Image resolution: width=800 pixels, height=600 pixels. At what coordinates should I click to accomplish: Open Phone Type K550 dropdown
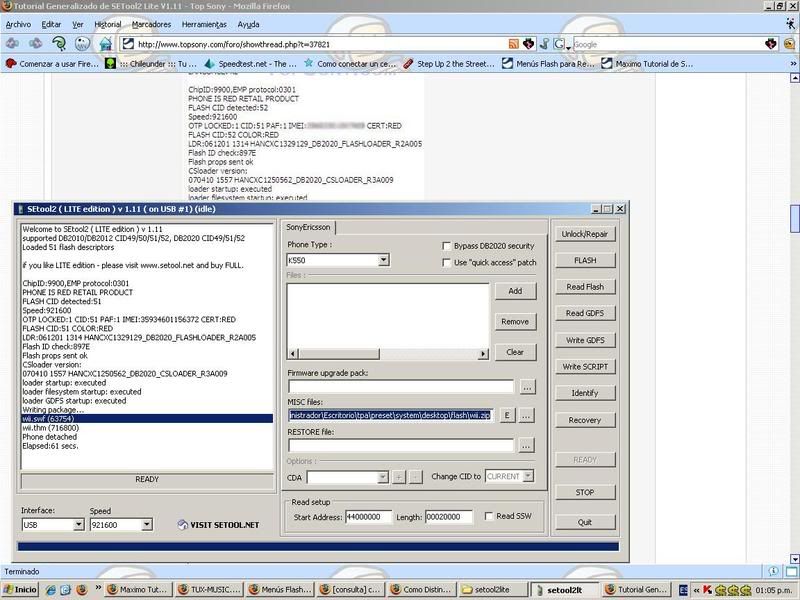pos(383,260)
